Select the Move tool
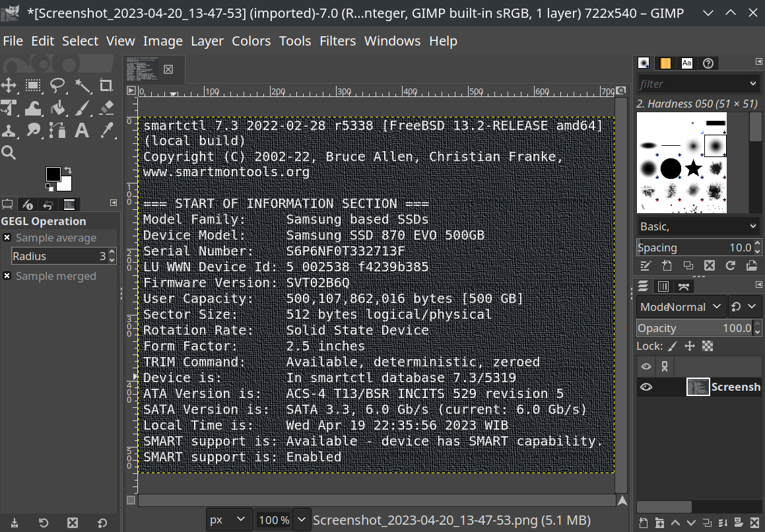Screen dimensions: 765x532 click(x=9, y=85)
